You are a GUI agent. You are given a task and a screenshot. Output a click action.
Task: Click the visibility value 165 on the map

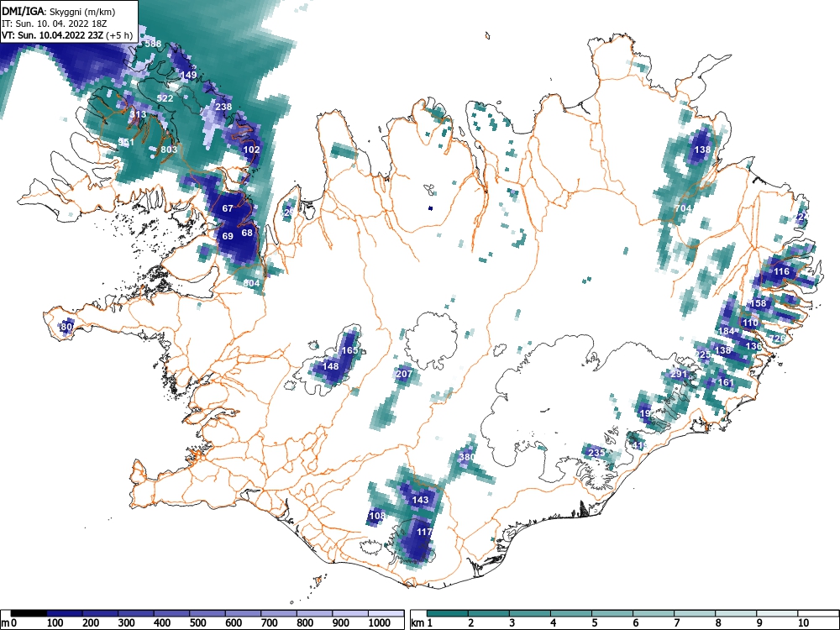(349, 350)
